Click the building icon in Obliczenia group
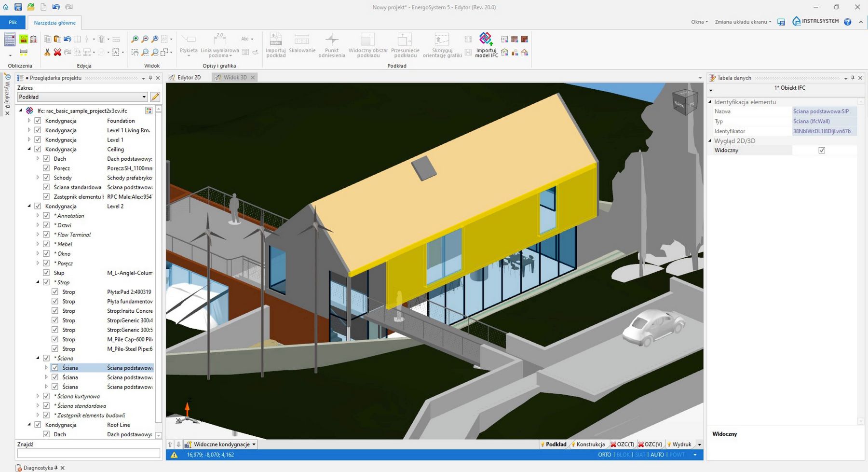868x472 pixels. point(34,39)
